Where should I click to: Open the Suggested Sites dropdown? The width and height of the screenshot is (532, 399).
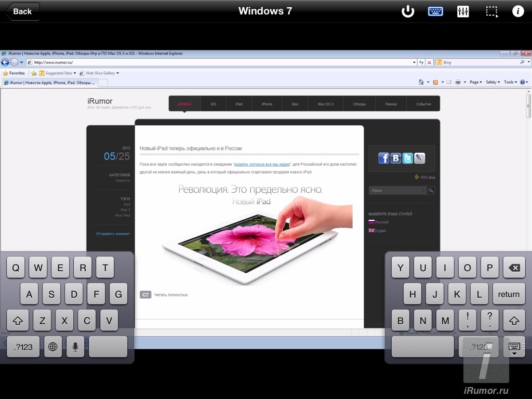[57, 73]
